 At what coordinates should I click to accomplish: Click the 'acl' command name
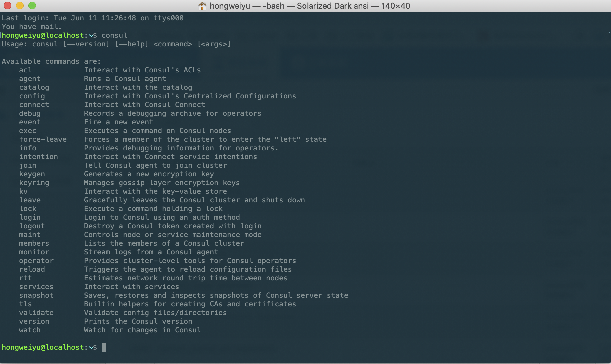pyautogui.click(x=25, y=70)
